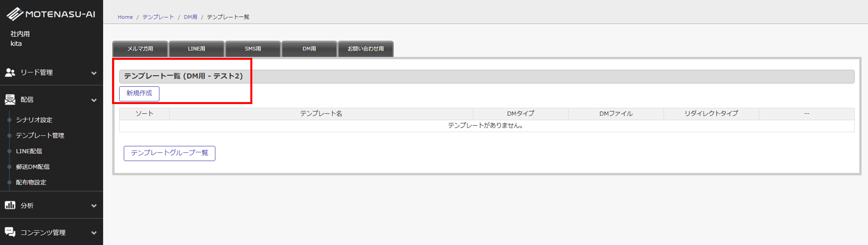Switch to the LINE用 tab

(196, 49)
